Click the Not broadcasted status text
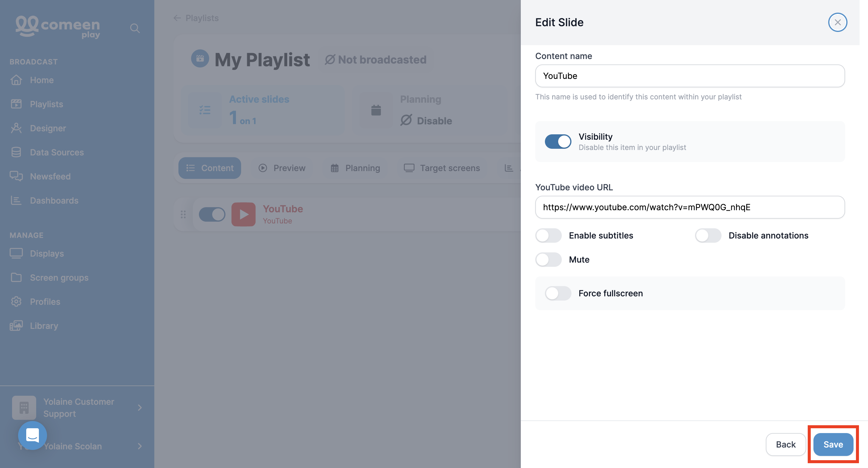The height and width of the screenshot is (468, 868). coord(382,60)
